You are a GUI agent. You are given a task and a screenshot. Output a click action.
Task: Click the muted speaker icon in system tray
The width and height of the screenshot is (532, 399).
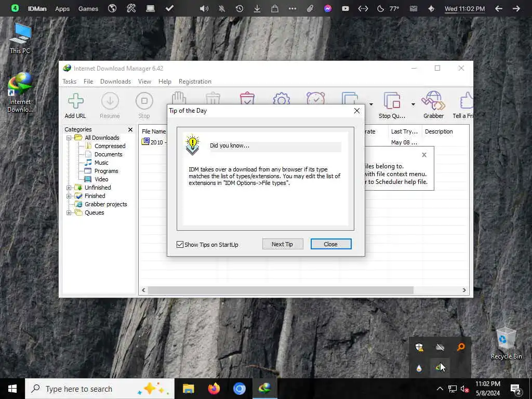tap(465, 389)
